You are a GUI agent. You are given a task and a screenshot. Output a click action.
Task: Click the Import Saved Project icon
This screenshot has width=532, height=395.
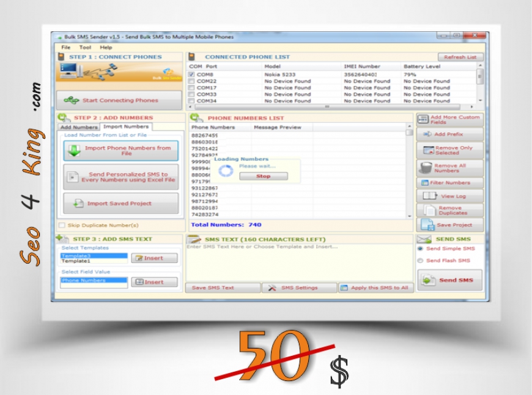pos(78,203)
